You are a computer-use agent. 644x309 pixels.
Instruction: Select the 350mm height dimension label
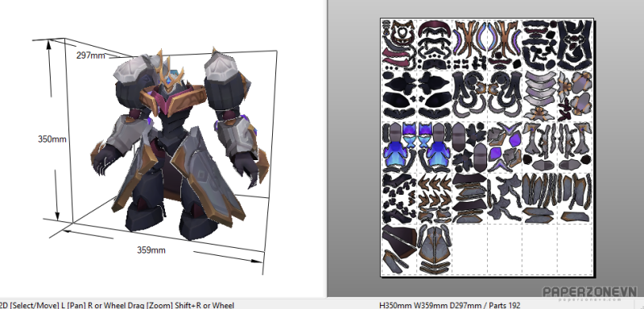pos(52,139)
